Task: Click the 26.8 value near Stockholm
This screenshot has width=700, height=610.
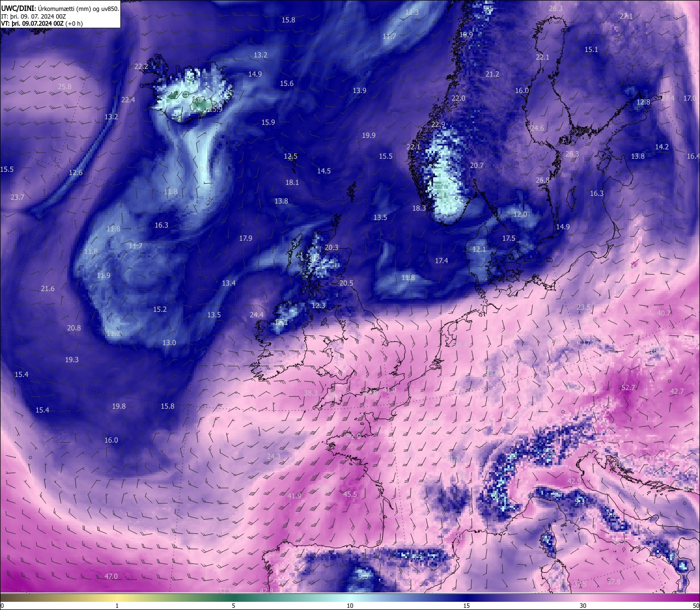Action: coord(542,181)
